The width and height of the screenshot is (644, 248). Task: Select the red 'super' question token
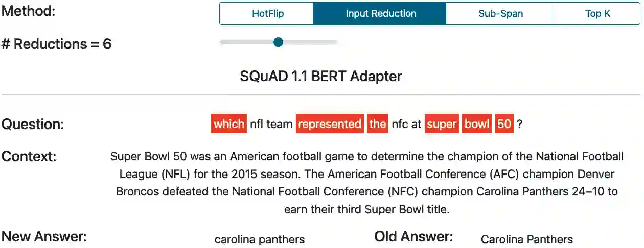point(442,124)
